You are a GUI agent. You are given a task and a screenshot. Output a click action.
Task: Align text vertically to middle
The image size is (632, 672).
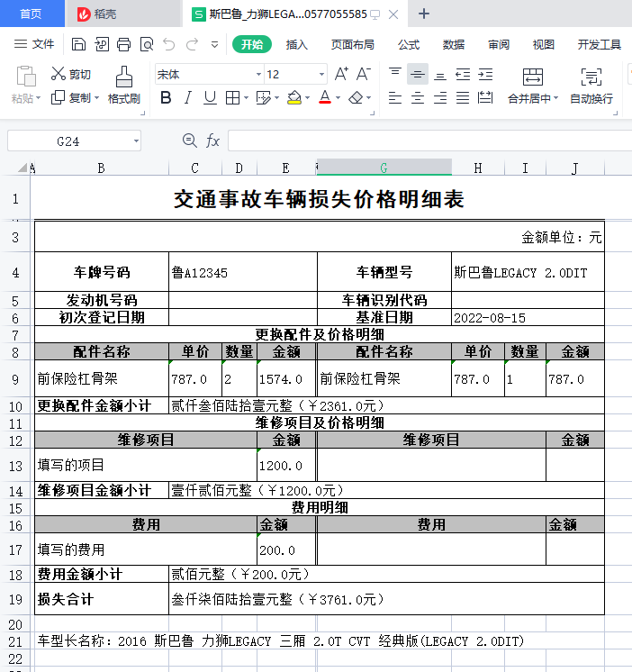[x=418, y=74]
